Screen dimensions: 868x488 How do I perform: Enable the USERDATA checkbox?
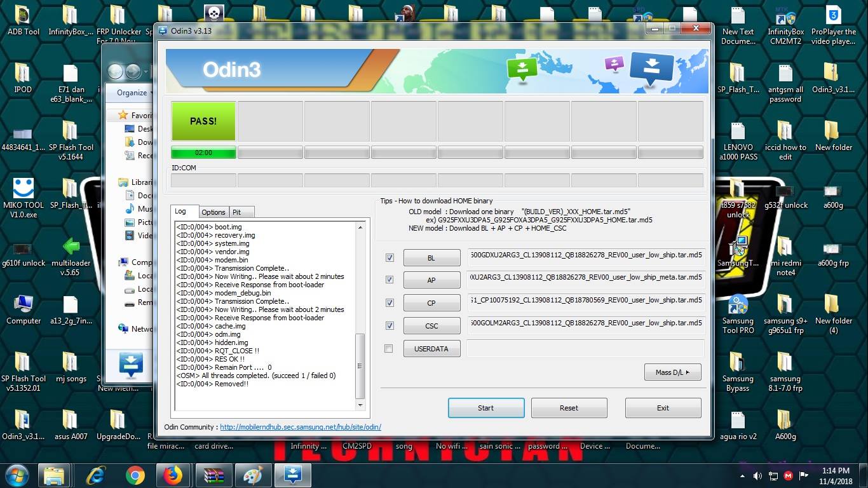389,348
